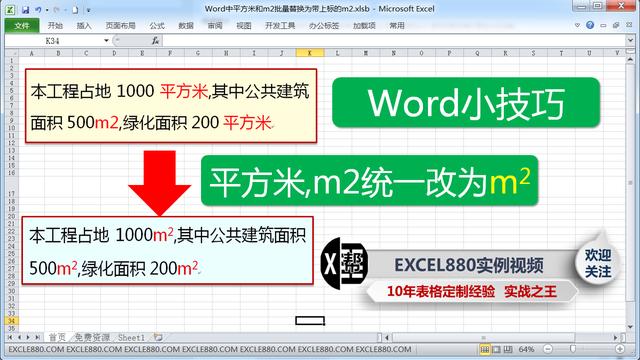Select row 10 header
The image size is (640, 360).
click(x=11, y=128)
